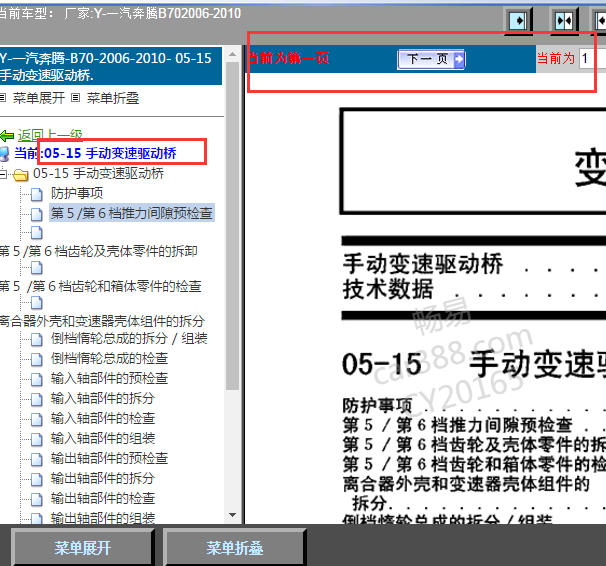Screen dimensions: 606x566
Task: Click page icon beside 输入轴部件的预检查
Action: tap(37, 379)
